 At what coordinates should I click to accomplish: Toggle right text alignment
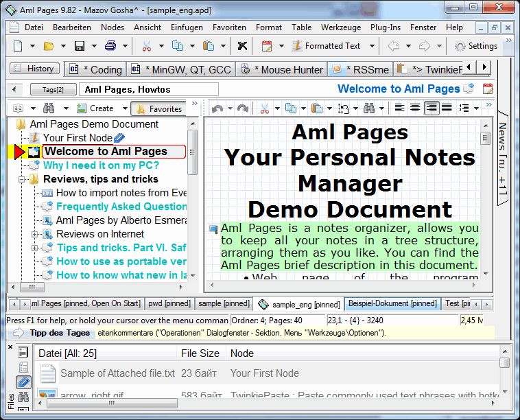431,108
